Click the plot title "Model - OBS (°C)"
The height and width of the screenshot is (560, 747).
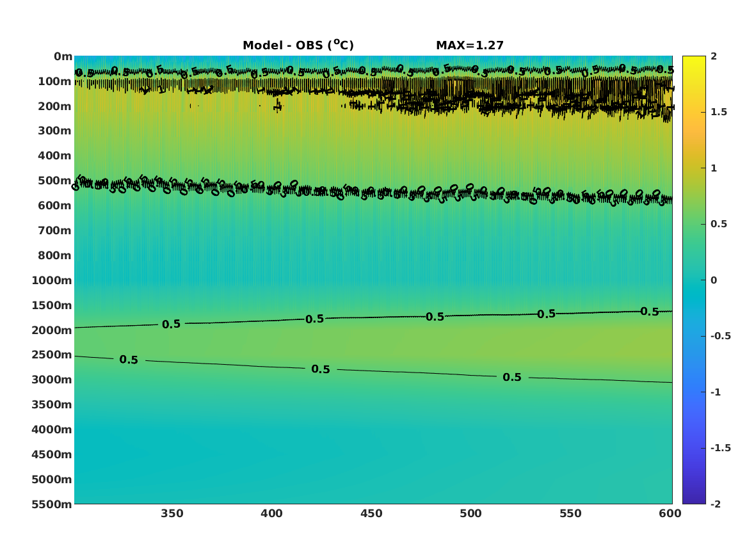coord(298,45)
